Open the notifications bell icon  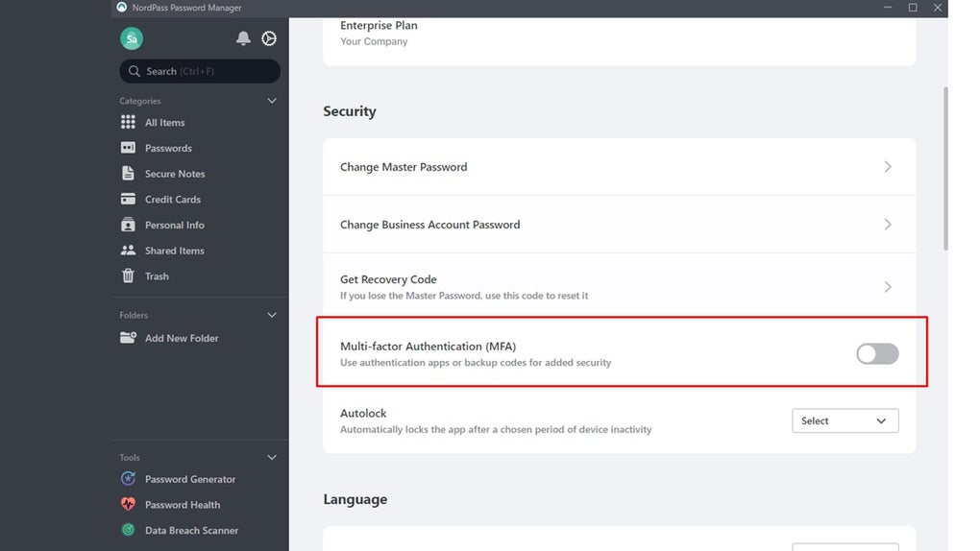point(243,38)
